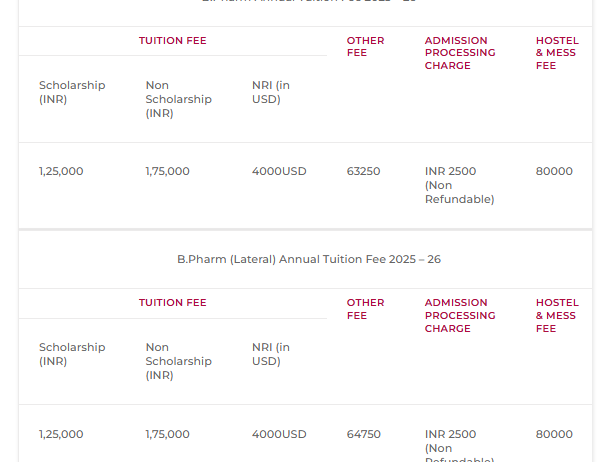Click OTHER FEE header above the 63250 value
The width and height of the screenshot is (606, 462).
[365, 47]
